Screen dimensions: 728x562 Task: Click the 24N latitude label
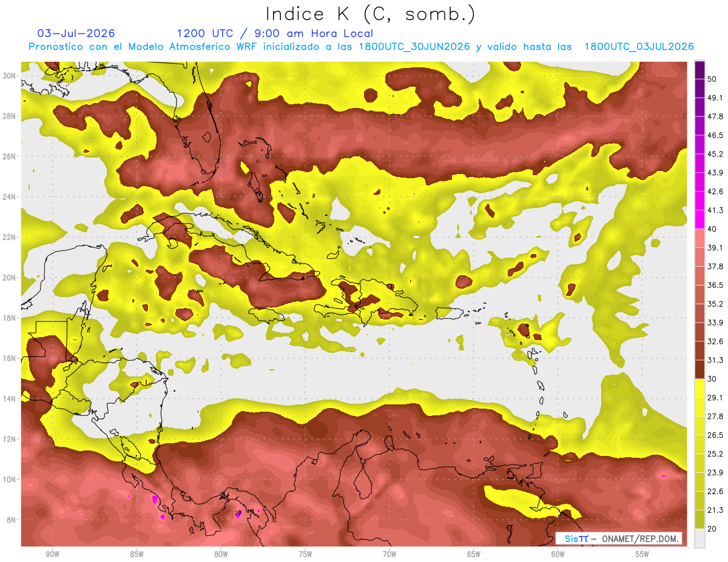(x=8, y=196)
